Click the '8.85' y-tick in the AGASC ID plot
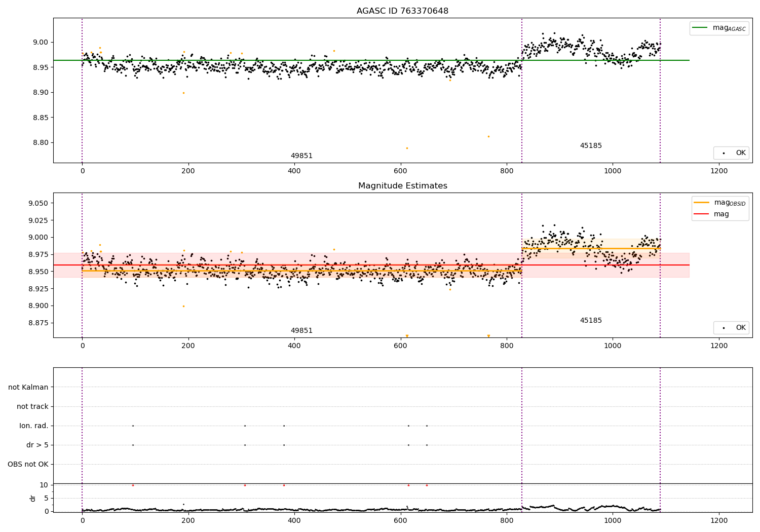Viewport: 760px width, 532px height. coord(41,118)
